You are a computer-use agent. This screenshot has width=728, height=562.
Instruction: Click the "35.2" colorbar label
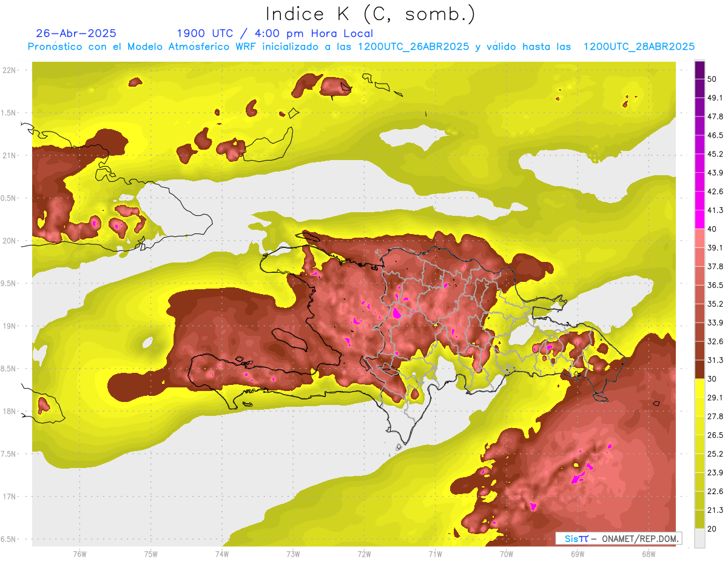pyautogui.click(x=715, y=304)
